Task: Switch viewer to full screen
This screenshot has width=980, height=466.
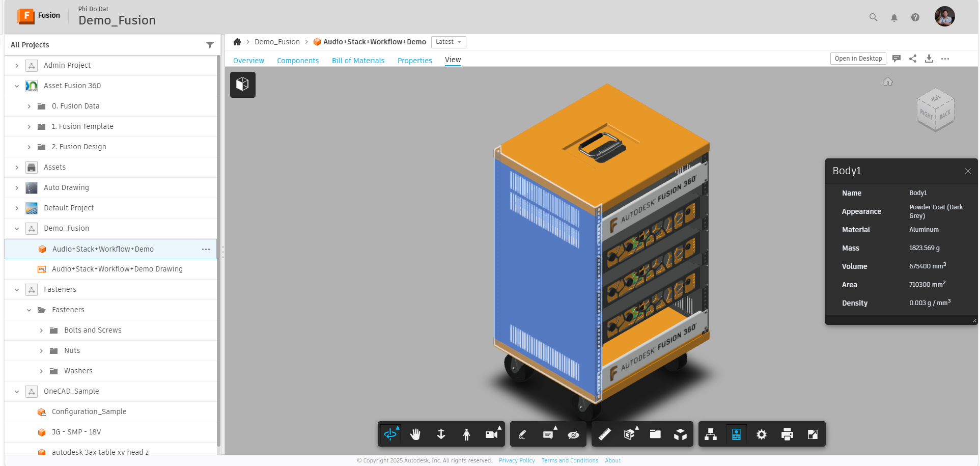Action: coord(813,434)
